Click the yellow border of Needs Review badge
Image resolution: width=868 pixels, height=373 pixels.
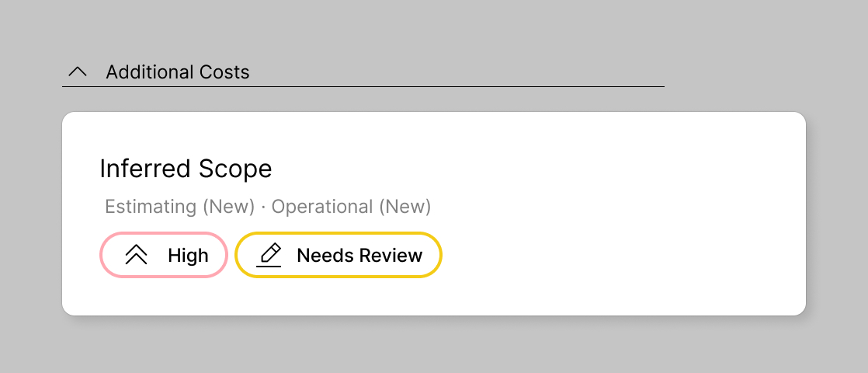[x=441, y=255]
